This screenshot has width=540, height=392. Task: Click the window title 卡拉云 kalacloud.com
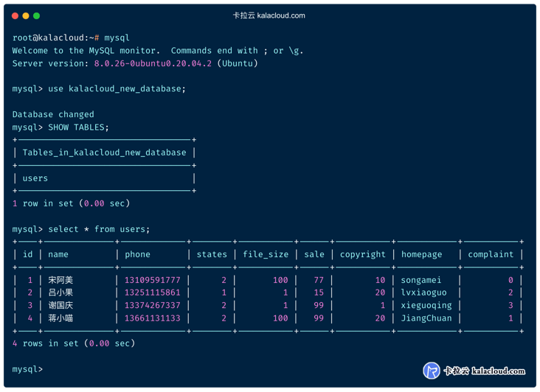click(269, 15)
